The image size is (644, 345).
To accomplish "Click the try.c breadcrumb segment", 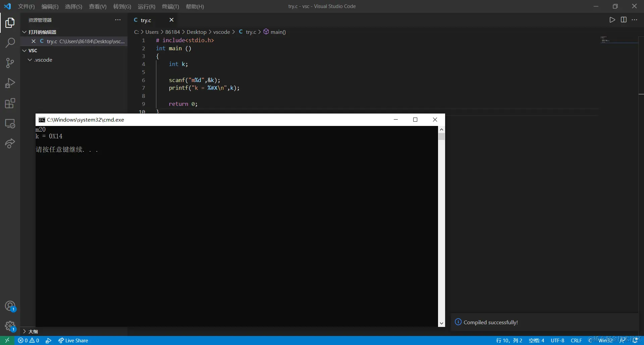I will coord(247,32).
